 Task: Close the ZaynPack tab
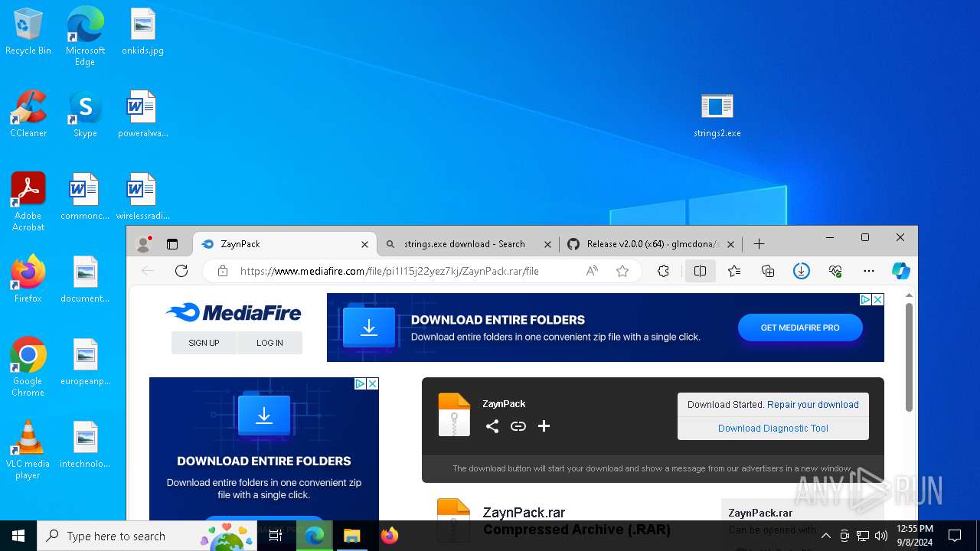[x=364, y=244]
